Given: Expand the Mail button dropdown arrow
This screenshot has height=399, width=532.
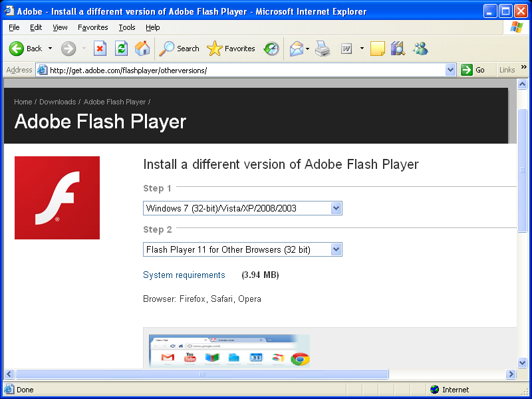Looking at the screenshot, I should (307, 49).
